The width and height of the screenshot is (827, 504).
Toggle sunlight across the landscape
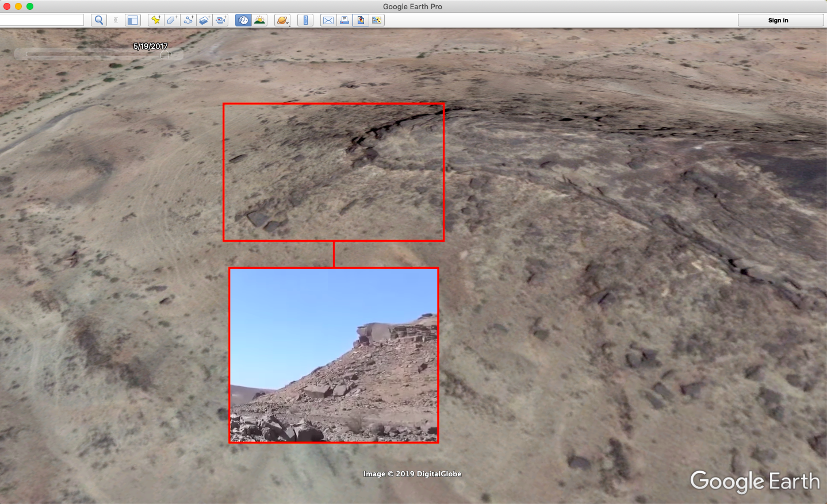click(260, 20)
